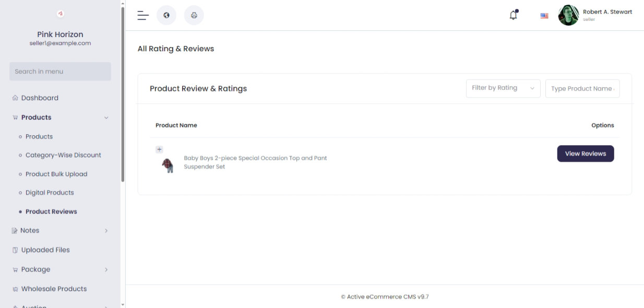Open the Filter by Rating dropdown

point(503,88)
